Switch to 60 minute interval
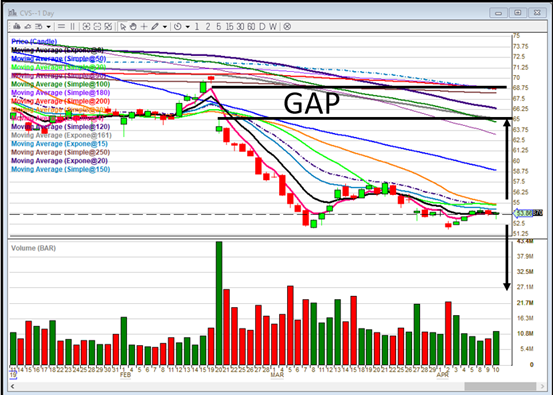This screenshot has height=395, width=553. (251, 26)
